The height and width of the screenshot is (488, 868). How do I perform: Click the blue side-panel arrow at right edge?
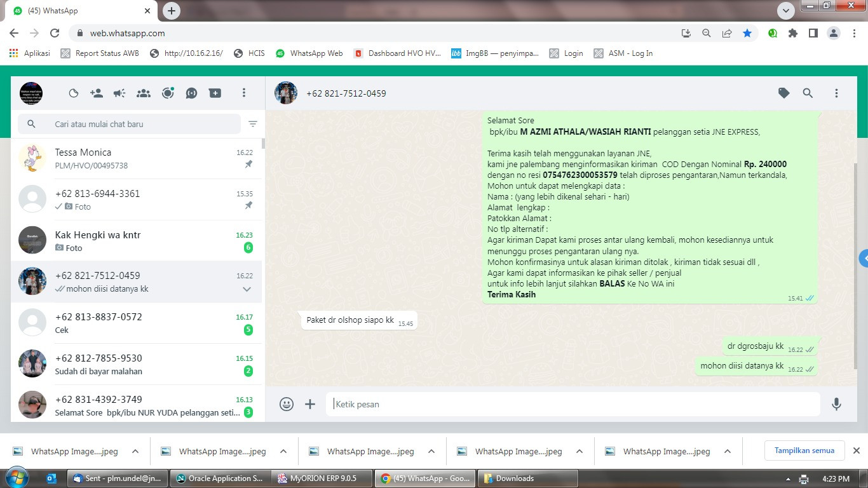[863, 259]
